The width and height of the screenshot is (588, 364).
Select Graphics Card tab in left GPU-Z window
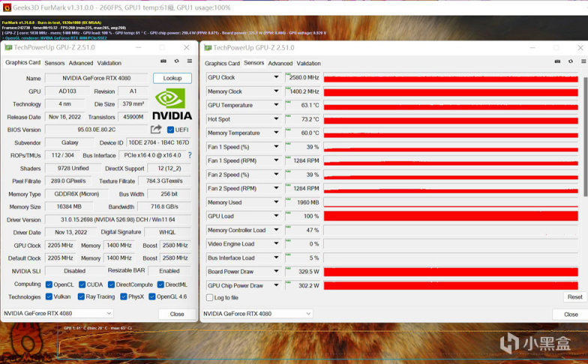[x=22, y=63]
